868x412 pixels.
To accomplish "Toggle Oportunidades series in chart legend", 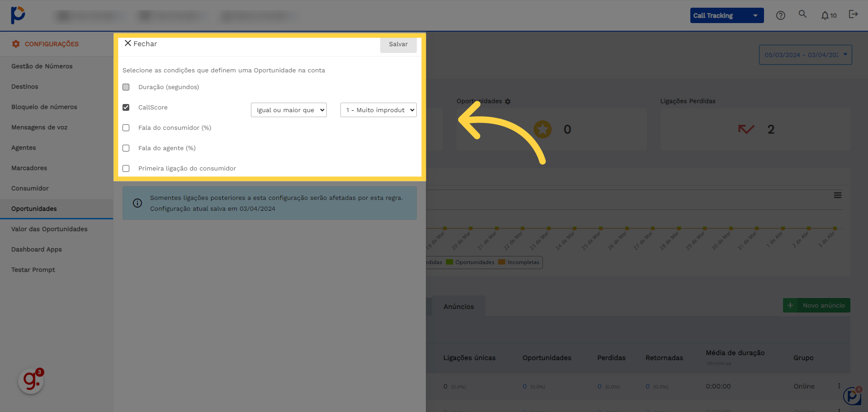I will click(470, 262).
